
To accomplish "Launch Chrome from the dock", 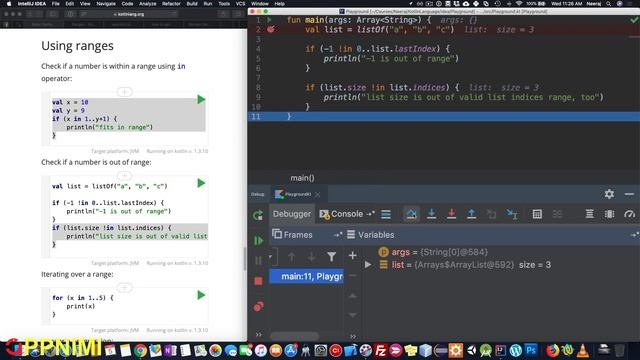I will (140, 350).
